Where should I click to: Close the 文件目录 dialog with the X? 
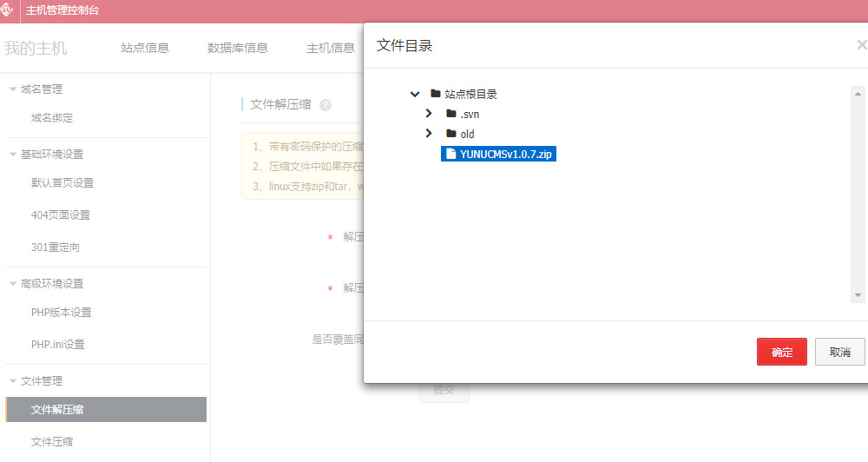861,45
